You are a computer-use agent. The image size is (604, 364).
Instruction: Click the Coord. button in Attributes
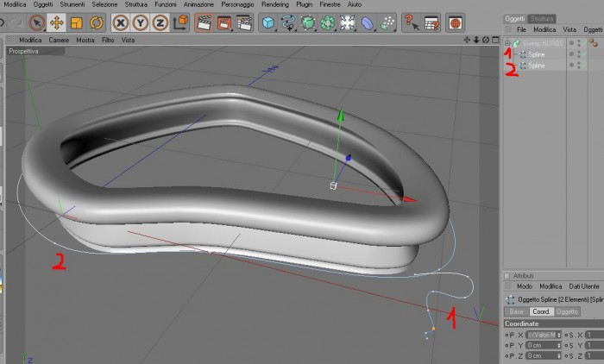tap(541, 311)
